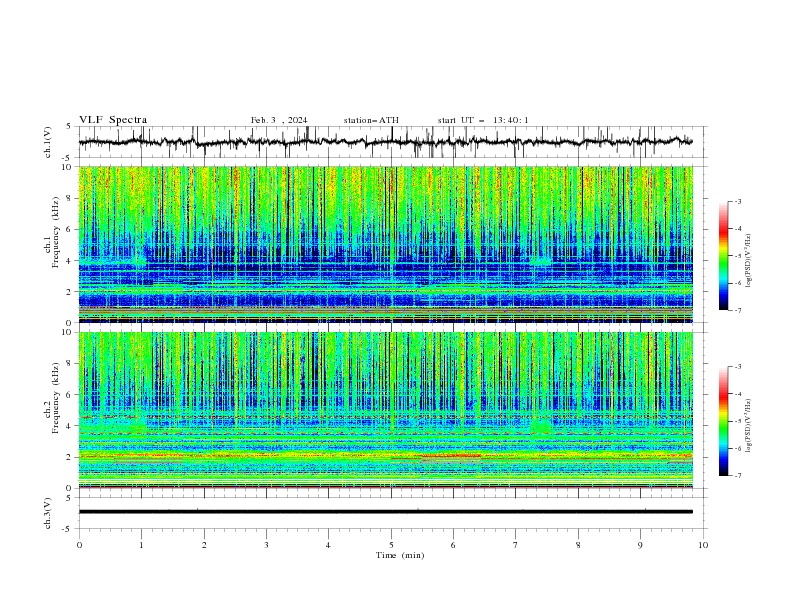The image size is (792, 612).
Task: Click the time axis tick label "10"
Action: click(703, 545)
